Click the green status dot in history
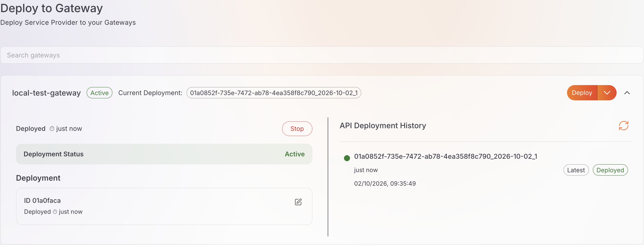This screenshot has height=245, width=644. [x=347, y=158]
